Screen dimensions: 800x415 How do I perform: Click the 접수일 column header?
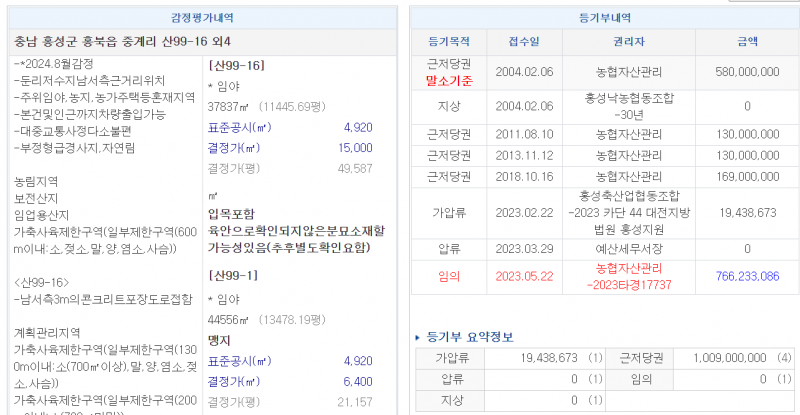click(x=523, y=41)
